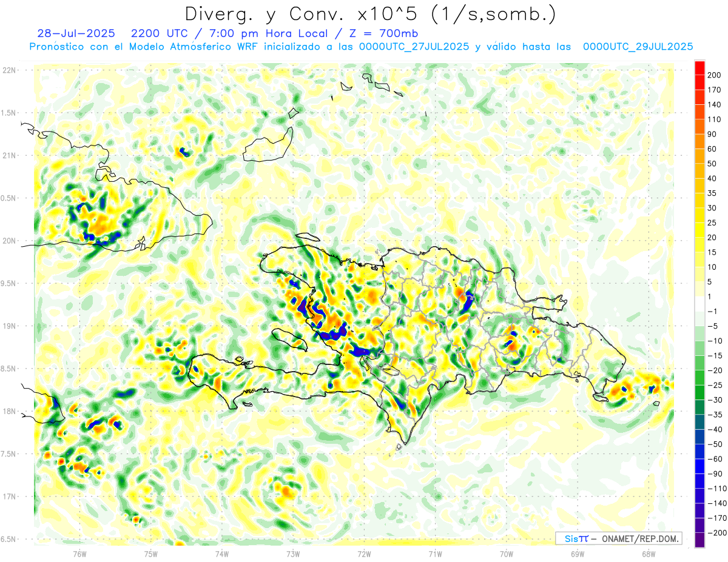This screenshot has height=562, width=728.
Task: Click the '21N' latitude label
Action: pos(9,155)
